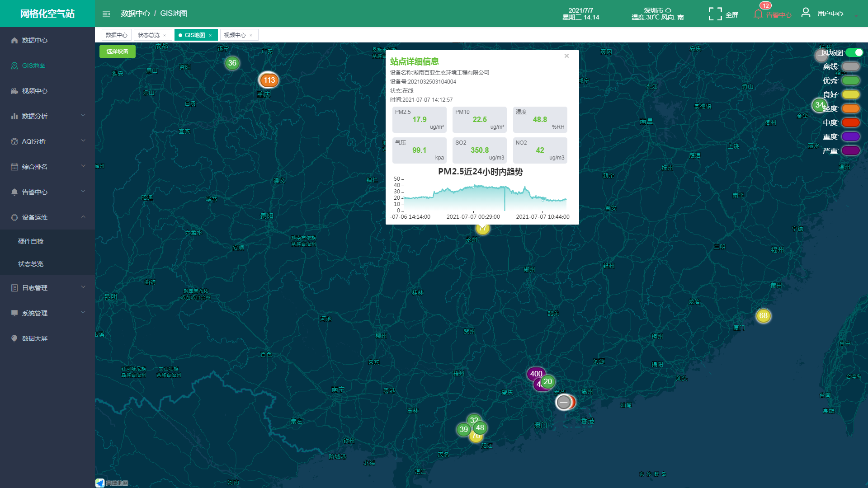Open GIS地图 in the sidebar
This screenshot has height=488, width=868.
34,66
